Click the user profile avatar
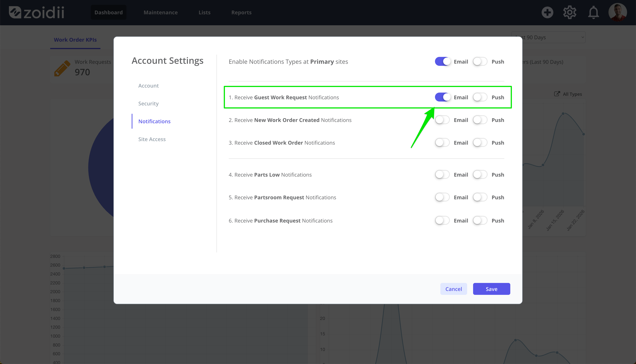Viewport: 636px width, 364px height. [x=618, y=12]
